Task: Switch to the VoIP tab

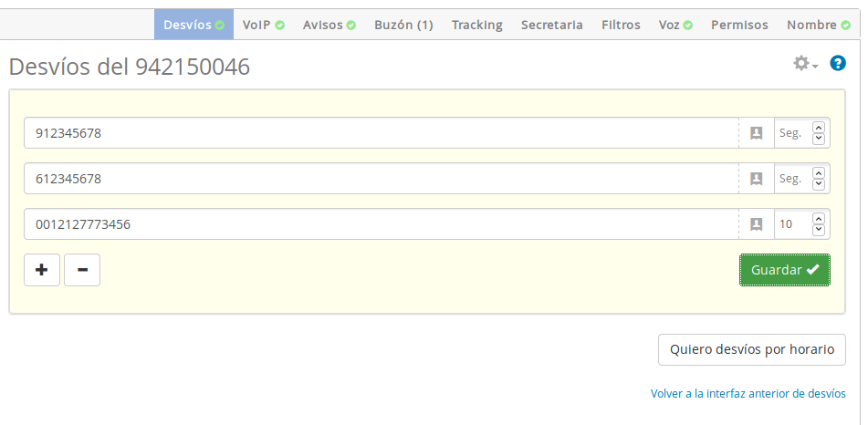Action: pyautogui.click(x=263, y=26)
